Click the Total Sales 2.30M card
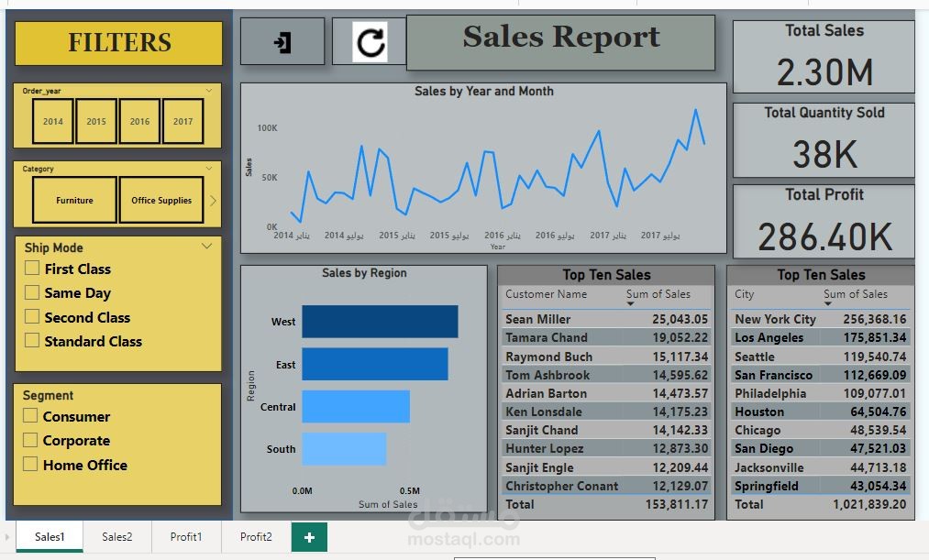 coord(824,57)
